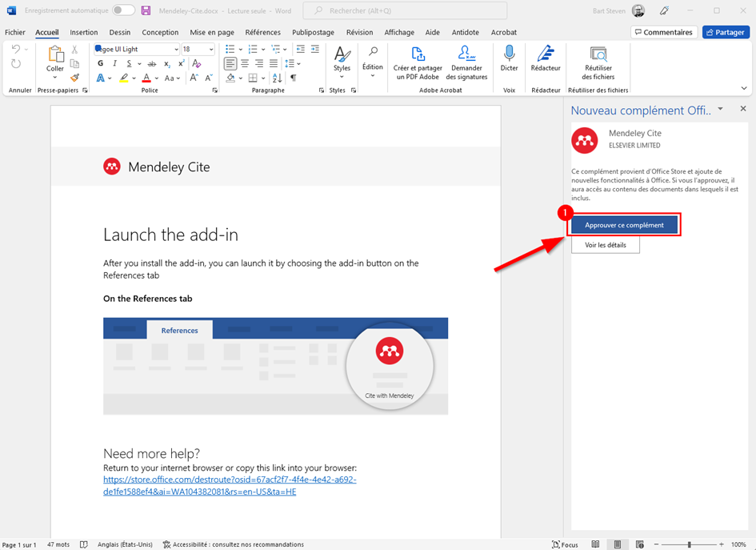756x550 pixels.
Task: Click the Coller paste clipboard icon
Action: (55, 54)
